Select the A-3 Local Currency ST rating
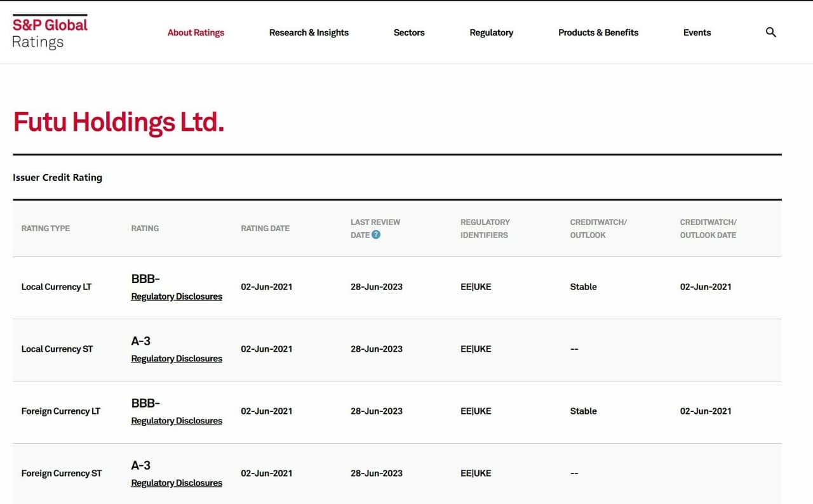This screenshot has width=813, height=504. click(x=140, y=341)
